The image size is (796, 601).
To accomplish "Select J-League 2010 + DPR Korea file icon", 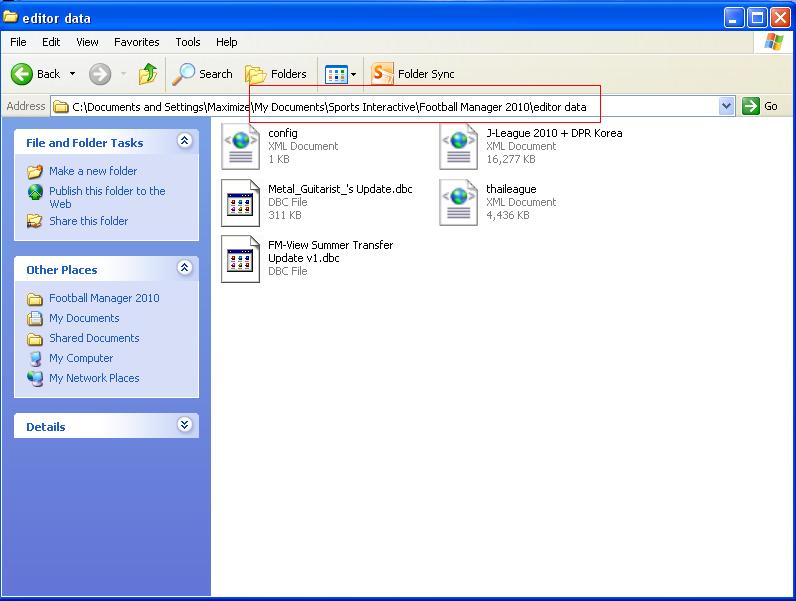I will 458,147.
